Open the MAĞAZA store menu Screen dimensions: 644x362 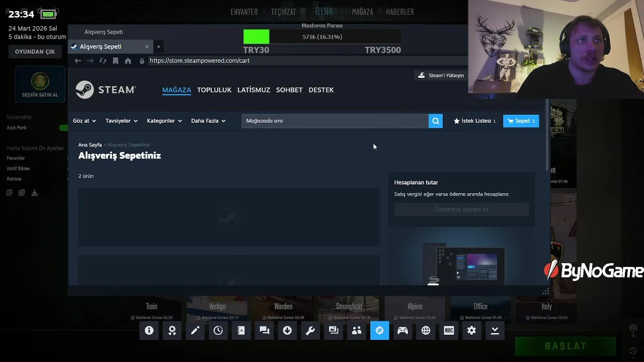[177, 89]
